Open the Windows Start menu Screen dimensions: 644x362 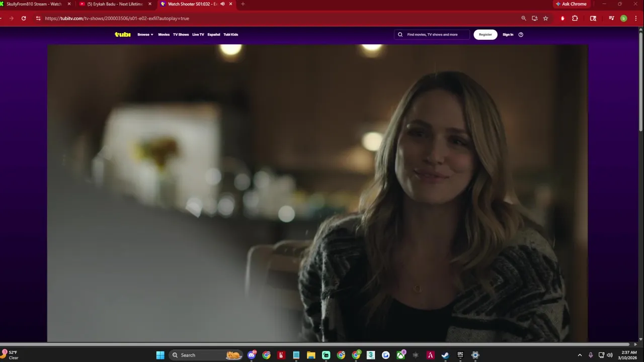point(160,355)
